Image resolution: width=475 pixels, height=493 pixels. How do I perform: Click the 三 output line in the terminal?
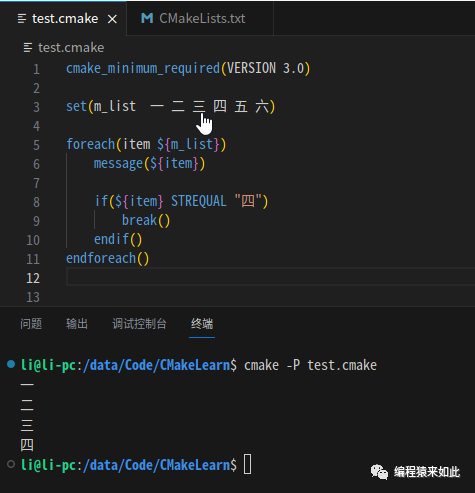27,425
